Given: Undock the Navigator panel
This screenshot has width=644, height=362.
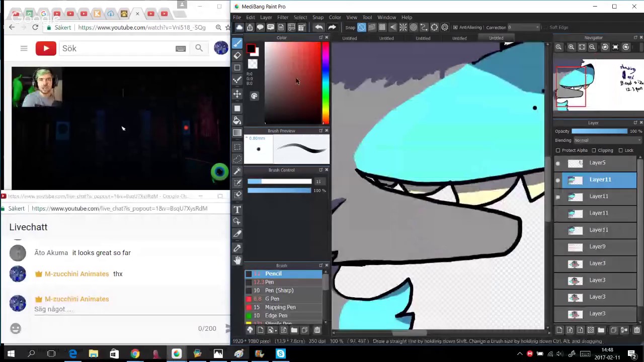Looking at the screenshot, I should [635, 38].
